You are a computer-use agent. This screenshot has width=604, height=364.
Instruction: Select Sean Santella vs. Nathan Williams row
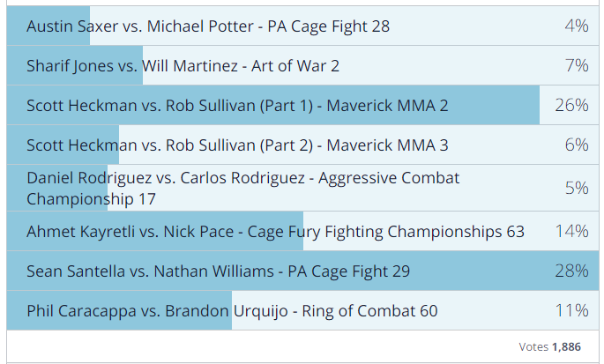[302, 271]
